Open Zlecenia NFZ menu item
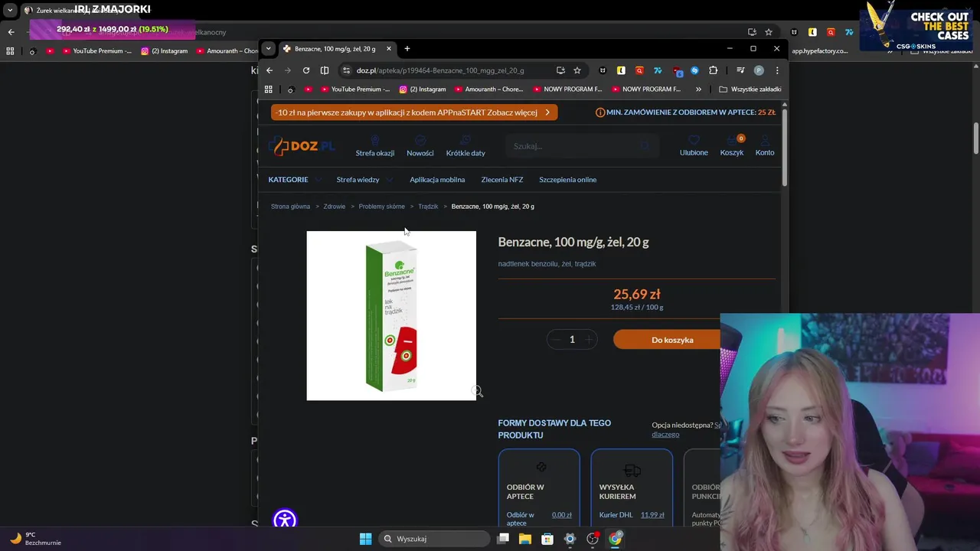Viewport: 980px width, 551px height. tap(502, 180)
